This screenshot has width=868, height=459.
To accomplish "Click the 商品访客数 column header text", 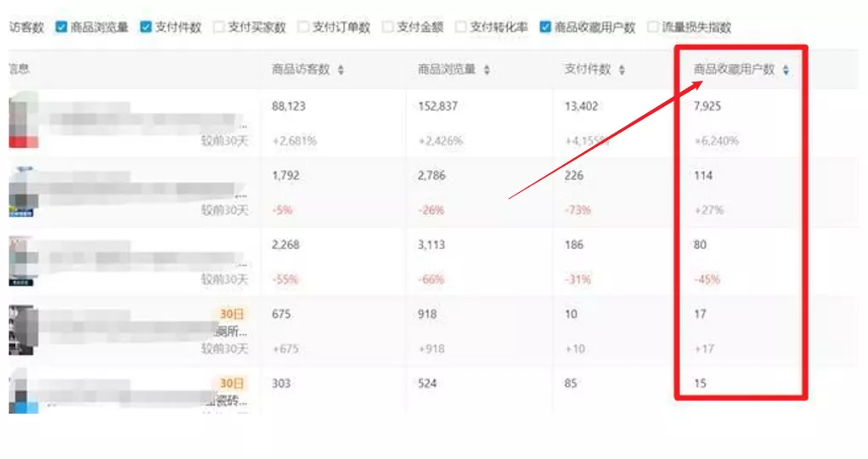I will point(301,71).
